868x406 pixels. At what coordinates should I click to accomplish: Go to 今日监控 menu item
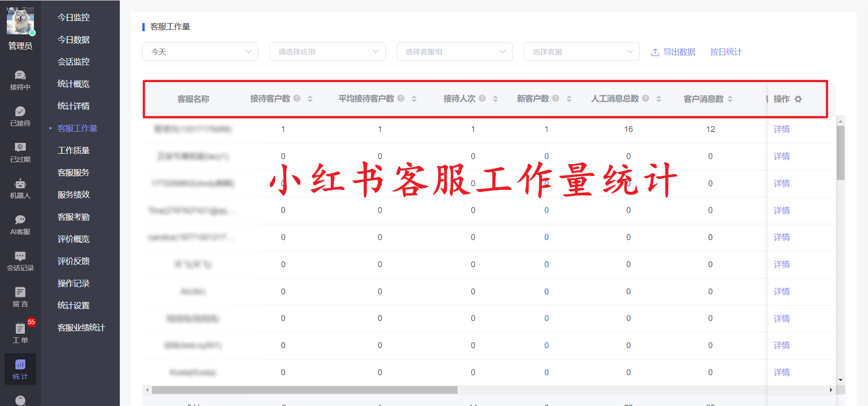tap(74, 18)
